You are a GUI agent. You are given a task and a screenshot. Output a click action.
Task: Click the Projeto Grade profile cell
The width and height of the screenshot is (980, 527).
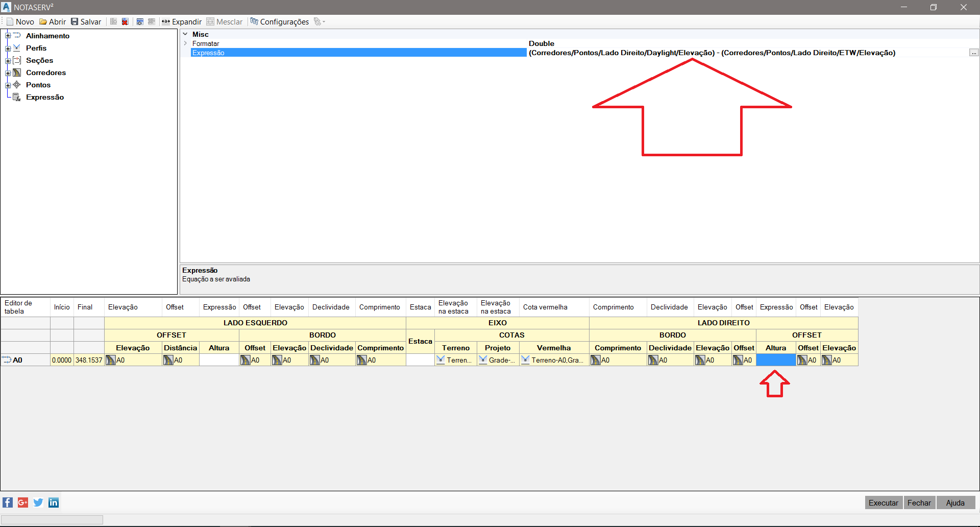[x=498, y=360]
